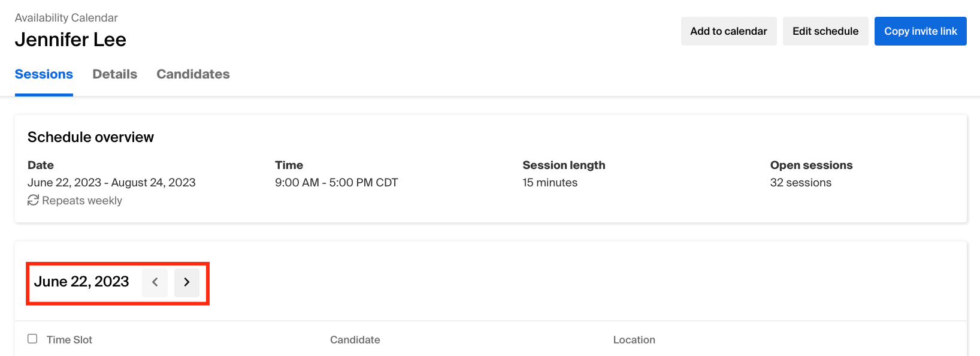The height and width of the screenshot is (356, 980).
Task: Select the June 22, 2023 date heading
Action: click(x=81, y=282)
